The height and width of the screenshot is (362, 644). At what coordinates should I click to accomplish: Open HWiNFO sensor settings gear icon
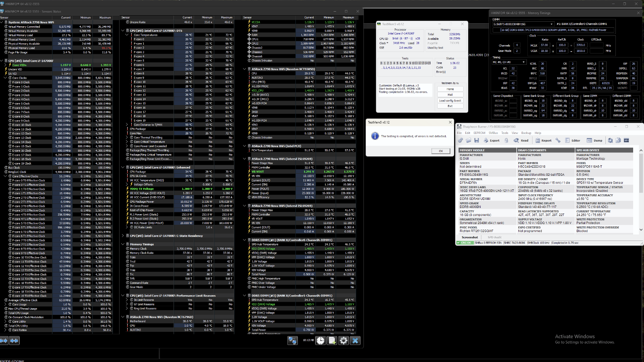[344, 341]
